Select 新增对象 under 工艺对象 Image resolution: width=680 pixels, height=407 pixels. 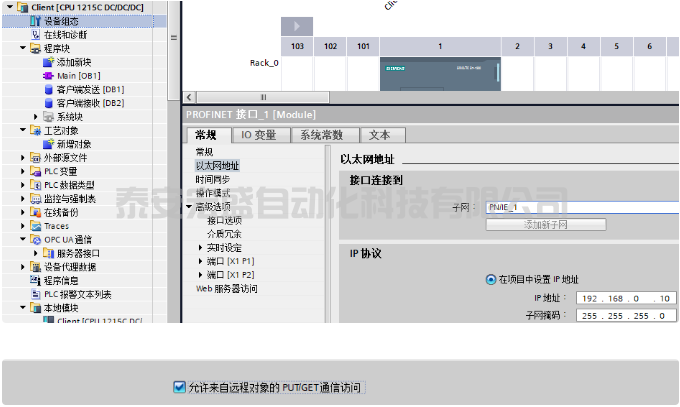pyautogui.click(x=48, y=144)
